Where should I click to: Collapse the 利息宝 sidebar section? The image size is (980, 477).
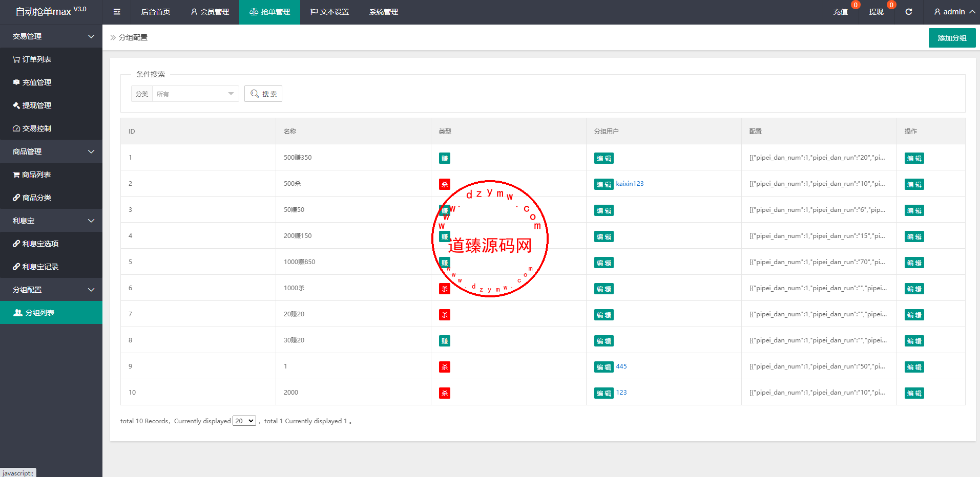(51, 221)
